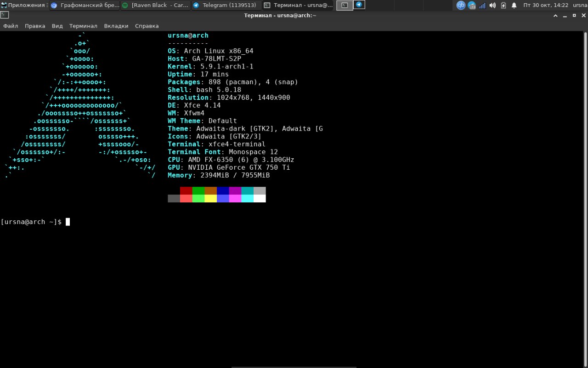Minimize the terminal window
The height and width of the screenshot is (368, 588).
pyautogui.click(x=565, y=15)
